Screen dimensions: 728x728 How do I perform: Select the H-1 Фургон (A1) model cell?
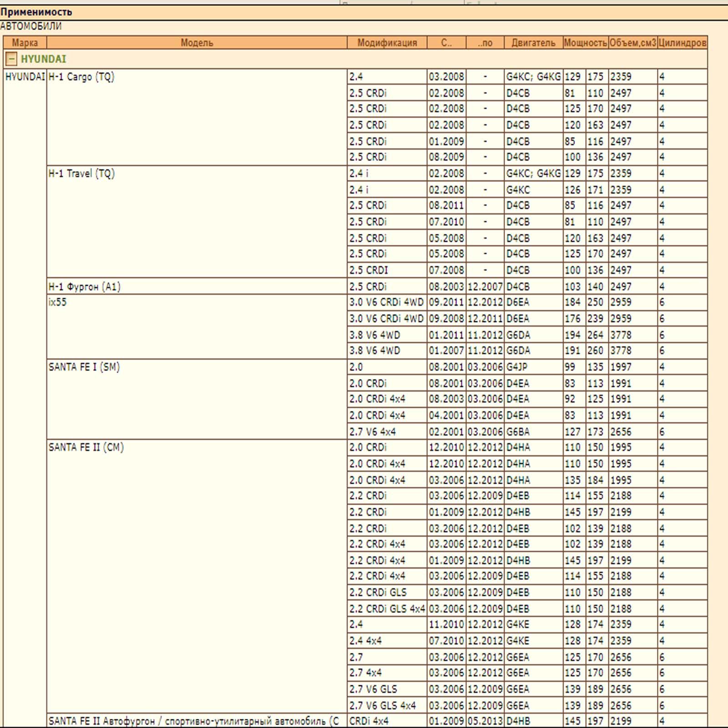click(x=85, y=287)
